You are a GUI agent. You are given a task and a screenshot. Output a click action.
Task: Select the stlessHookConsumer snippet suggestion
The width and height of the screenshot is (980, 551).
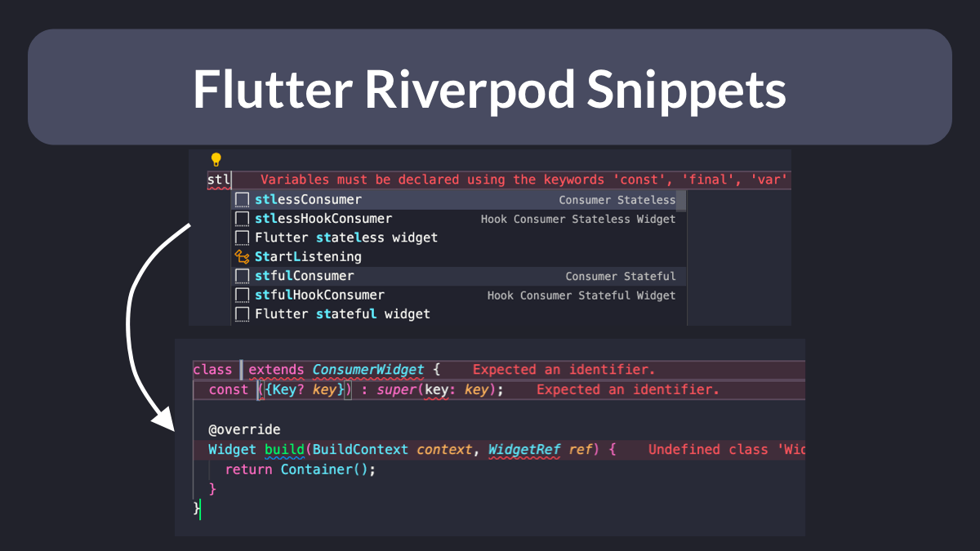coord(458,219)
